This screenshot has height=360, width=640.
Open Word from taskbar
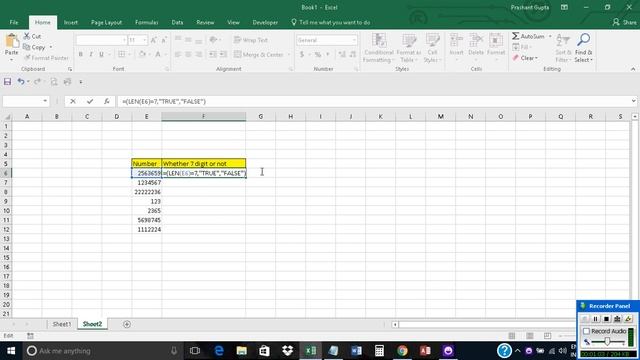pyautogui.click(x=356, y=351)
